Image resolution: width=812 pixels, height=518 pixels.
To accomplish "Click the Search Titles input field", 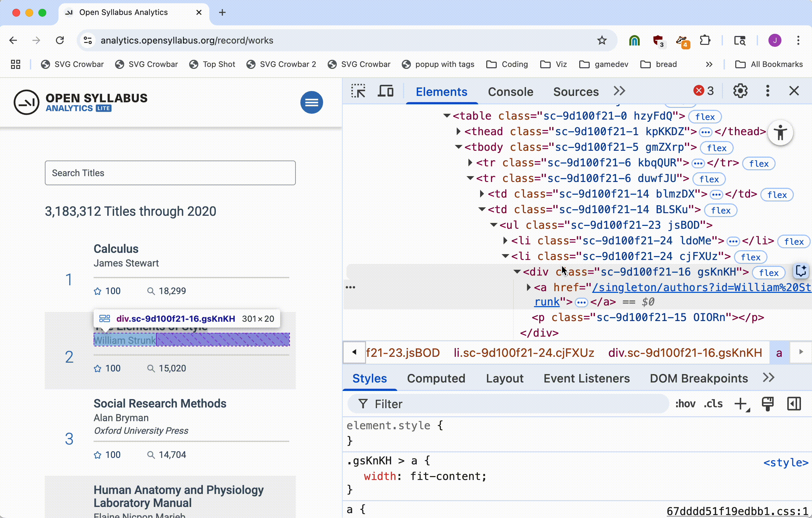I will coord(170,173).
